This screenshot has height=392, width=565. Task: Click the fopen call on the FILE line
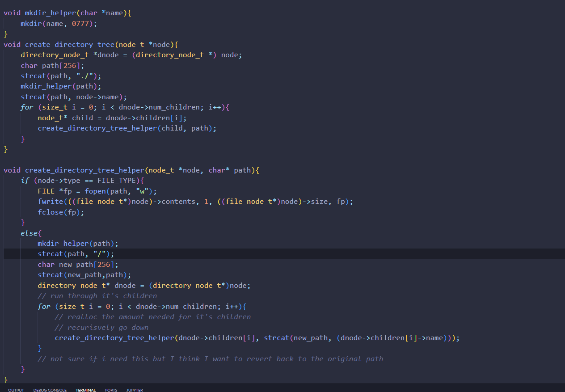click(x=96, y=191)
